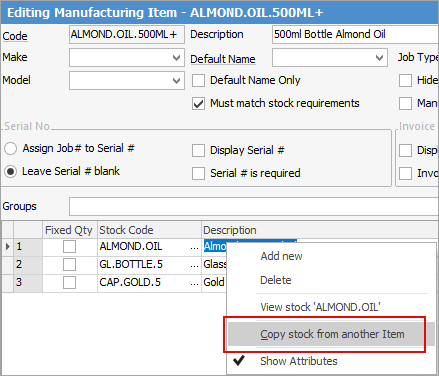The image size is (439, 376).
Task: Toggle Fixed Qty checkbox for GL.BOTTLE.5 row
Action: (x=69, y=265)
